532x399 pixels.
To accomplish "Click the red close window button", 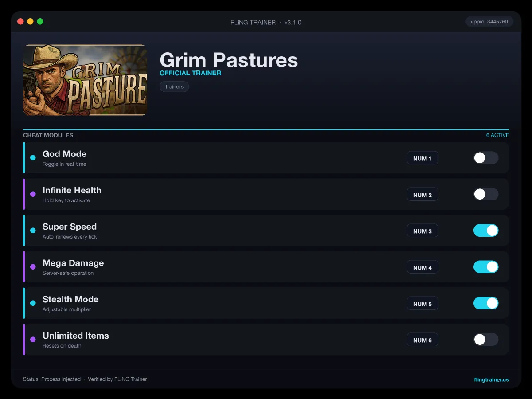I will pyautogui.click(x=20, y=21).
